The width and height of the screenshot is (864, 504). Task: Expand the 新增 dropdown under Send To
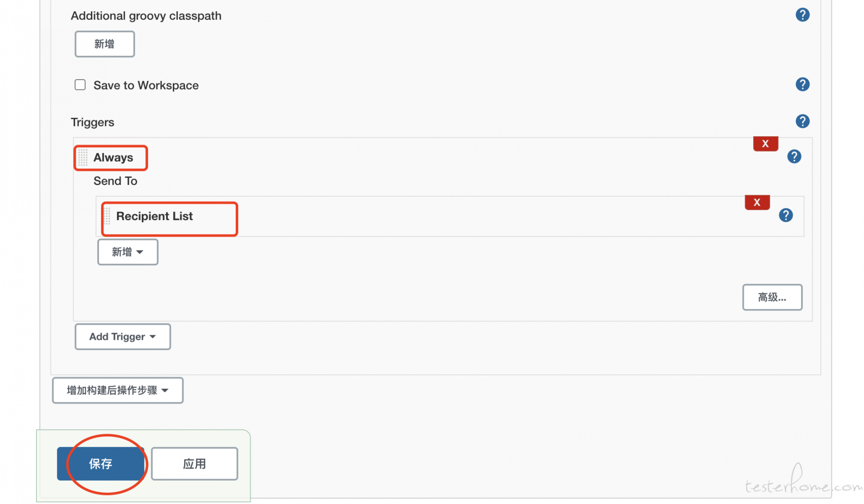pyautogui.click(x=128, y=252)
